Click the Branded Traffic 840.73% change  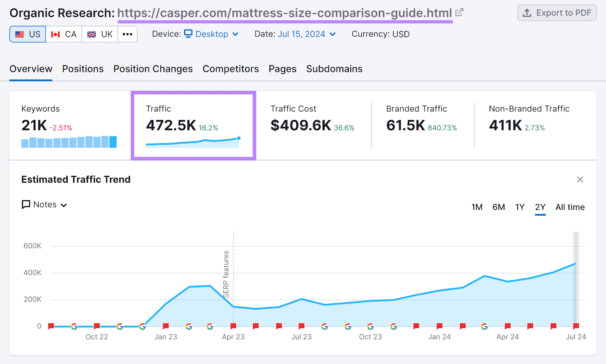tap(442, 128)
